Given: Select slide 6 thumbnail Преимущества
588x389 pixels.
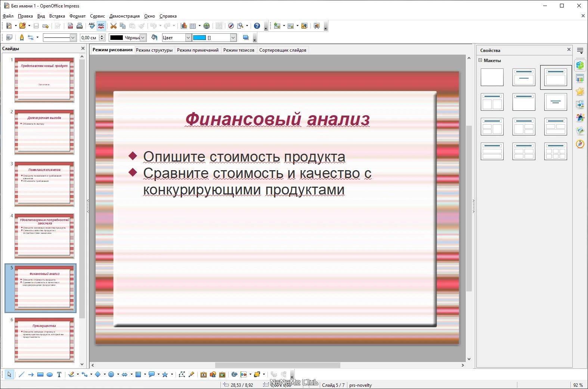Looking at the screenshot, I should pyautogui.click(x=44, y=340).
